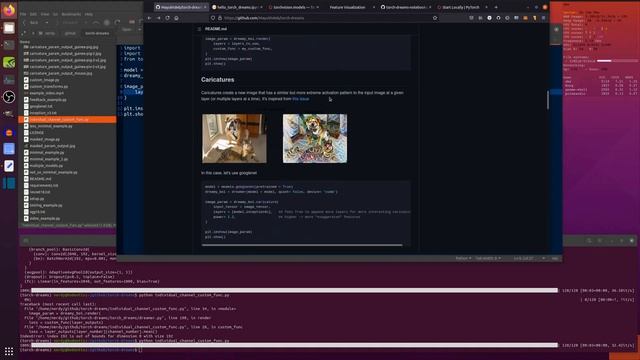Open the caricature dog image thumbnail
Screen dimensions: 640x360
tap(315, 138)
